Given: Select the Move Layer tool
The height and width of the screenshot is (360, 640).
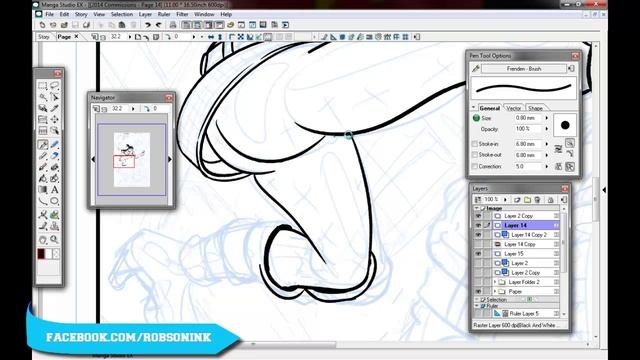Looking at the screenshot, I should 54,119.
